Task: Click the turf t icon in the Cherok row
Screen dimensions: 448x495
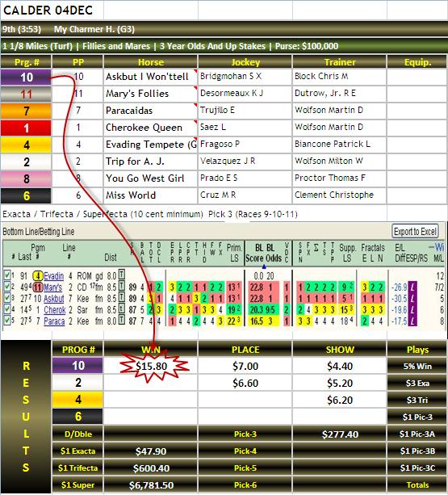Action: coord(122,309)
